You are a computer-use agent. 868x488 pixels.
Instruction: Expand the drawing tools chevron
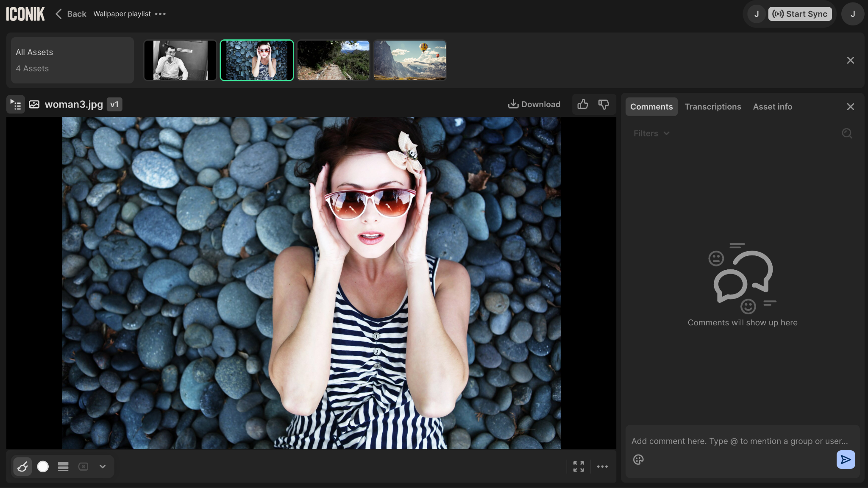103,466
